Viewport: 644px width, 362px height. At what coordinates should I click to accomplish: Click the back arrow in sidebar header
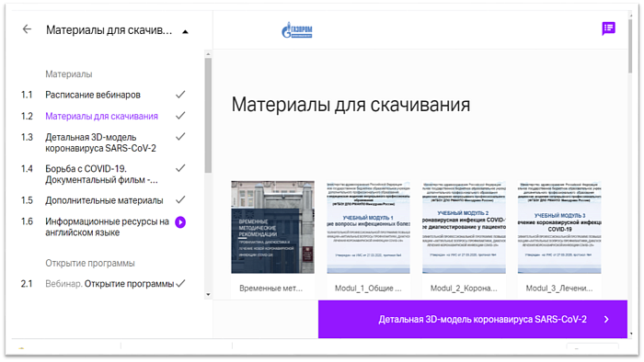(x=27, y=29)
